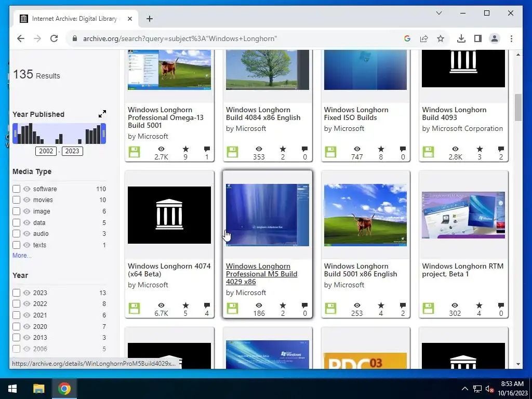This screenshot has width=532, height=399.
Task: Open Windows Longhorn Build 5001 x86 English title
Action: point(361,270)
